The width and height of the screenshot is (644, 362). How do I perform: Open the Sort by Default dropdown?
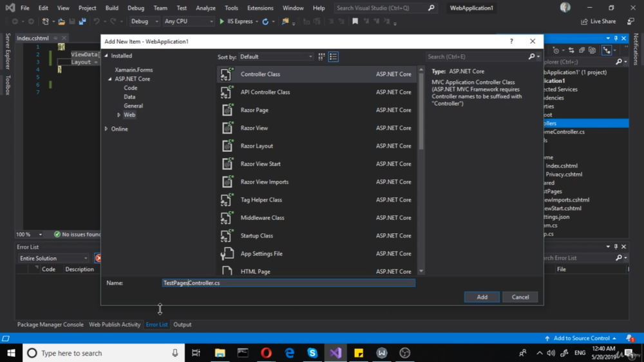pos(276,57)
